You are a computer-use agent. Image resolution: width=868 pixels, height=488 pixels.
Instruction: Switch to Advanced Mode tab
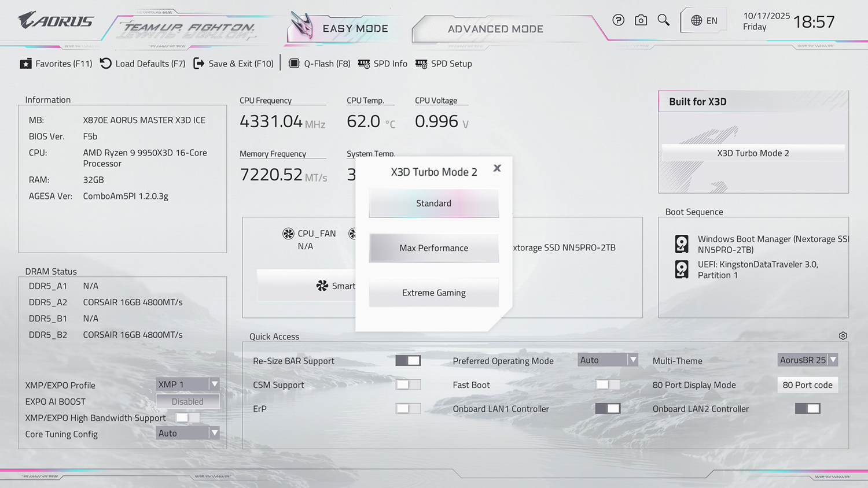point(495,29)
